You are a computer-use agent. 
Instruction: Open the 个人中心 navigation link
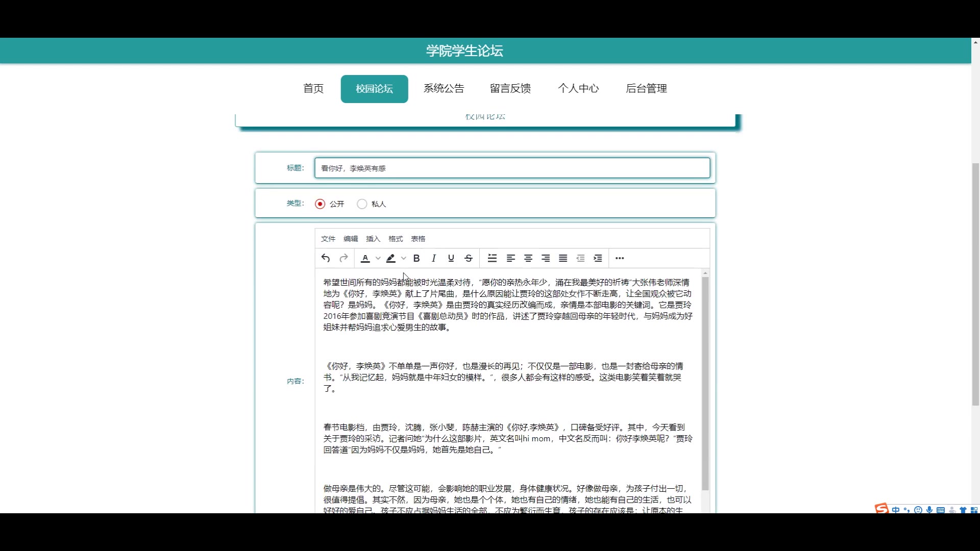pos(578,89)
